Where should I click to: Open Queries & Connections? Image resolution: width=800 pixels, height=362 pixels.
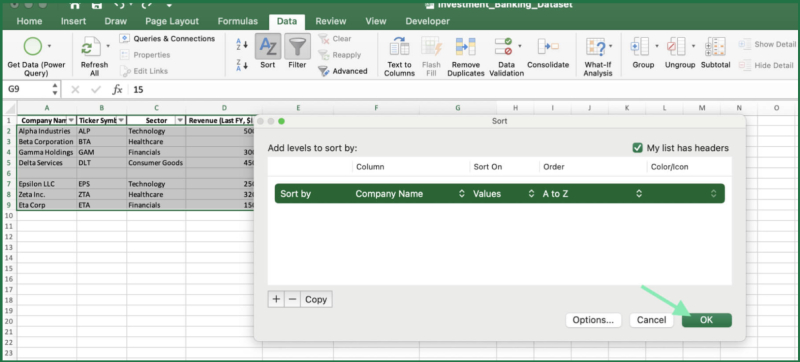pos(167,39)
